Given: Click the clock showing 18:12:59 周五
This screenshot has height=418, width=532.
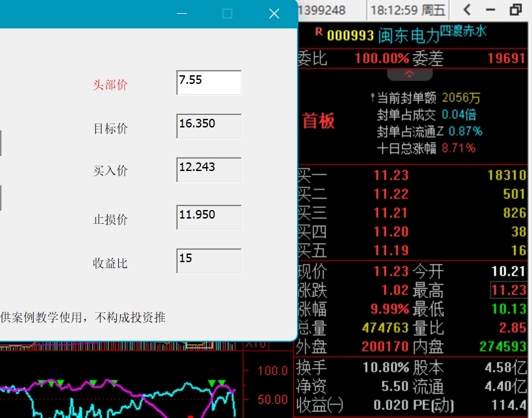Looking at the screenshot, I should point(408,10).
